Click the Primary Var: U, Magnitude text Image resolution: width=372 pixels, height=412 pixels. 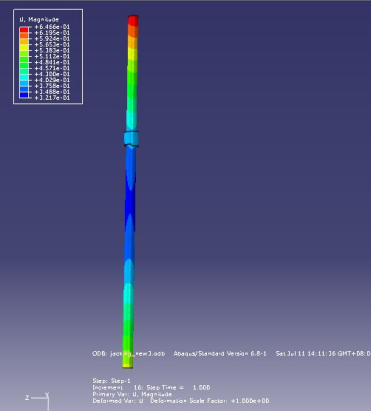pyautogui.click(x=132, y=394)
